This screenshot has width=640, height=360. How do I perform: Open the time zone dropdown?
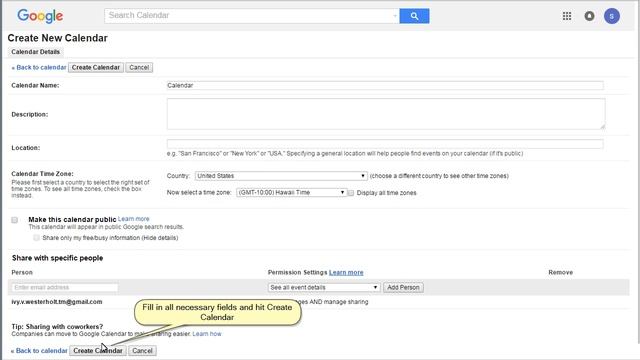click(291, 193)
